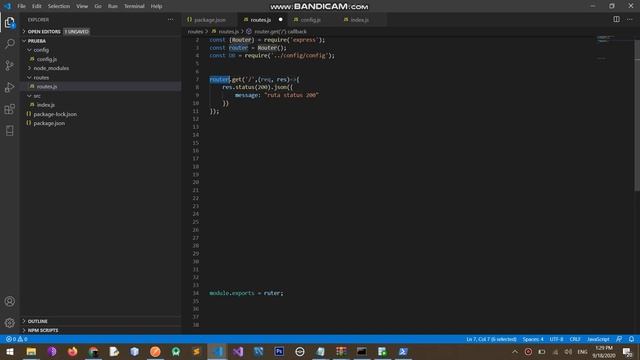640x360 pixels.
Task: Open File Explorer from the taskbar
Action: (31, 351)
